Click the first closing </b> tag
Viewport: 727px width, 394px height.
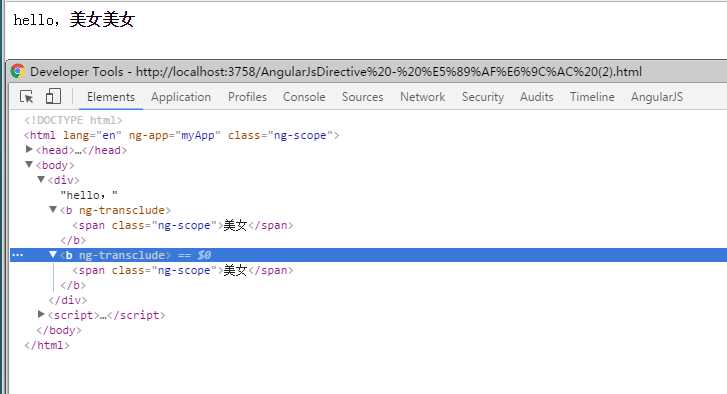pyautogui.click(x=73, y=241)
